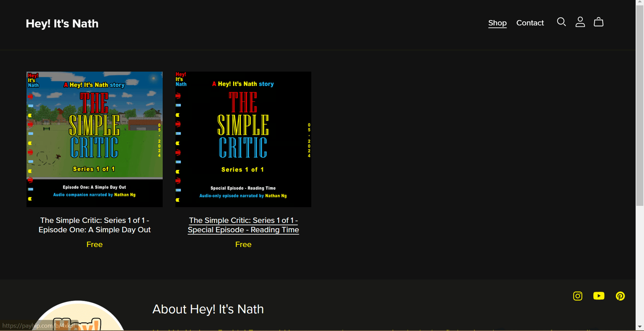Open Episode One: A Simple Day Out title link
This screenshot has width=644, height=331.
94,225
